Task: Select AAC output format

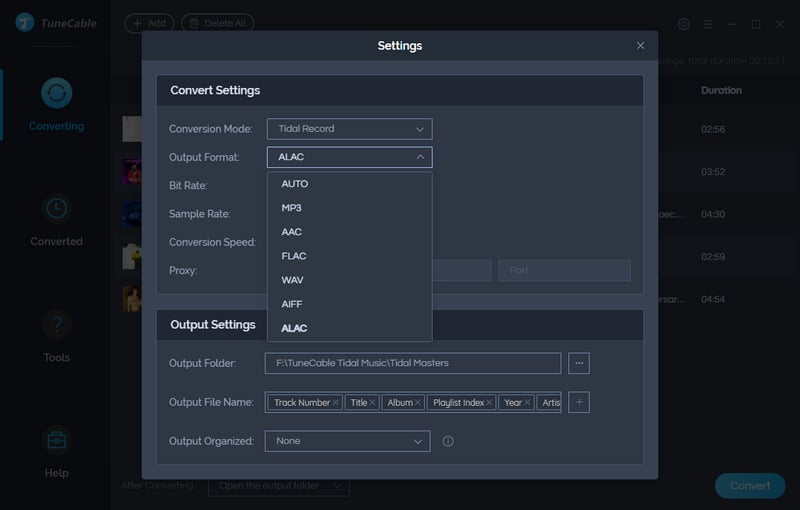Action: click(349, 232)
